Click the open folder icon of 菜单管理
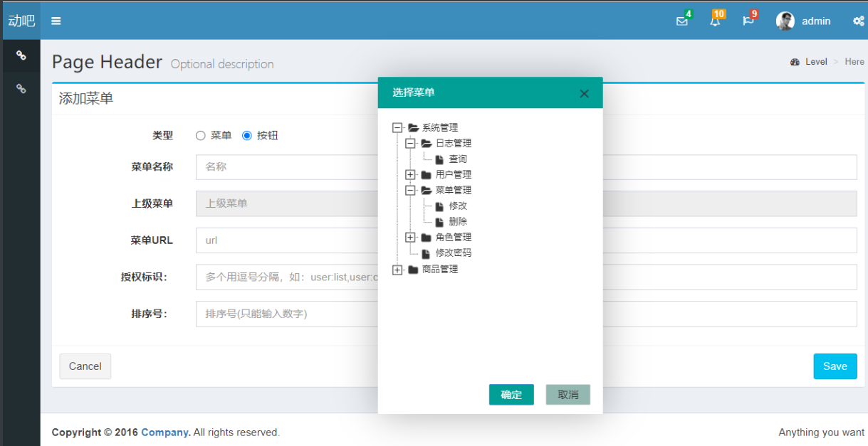The width and height of the screenshot is (868, 446). click(x=427, y=191)
